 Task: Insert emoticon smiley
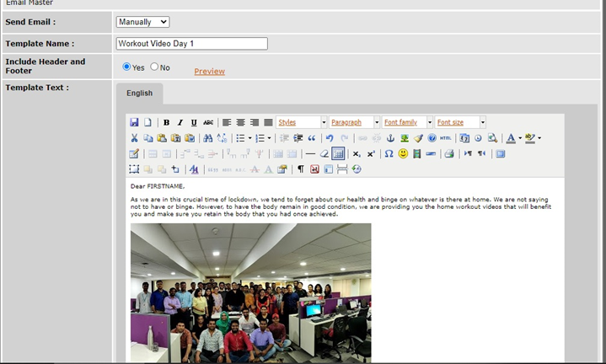pos(403,154)
